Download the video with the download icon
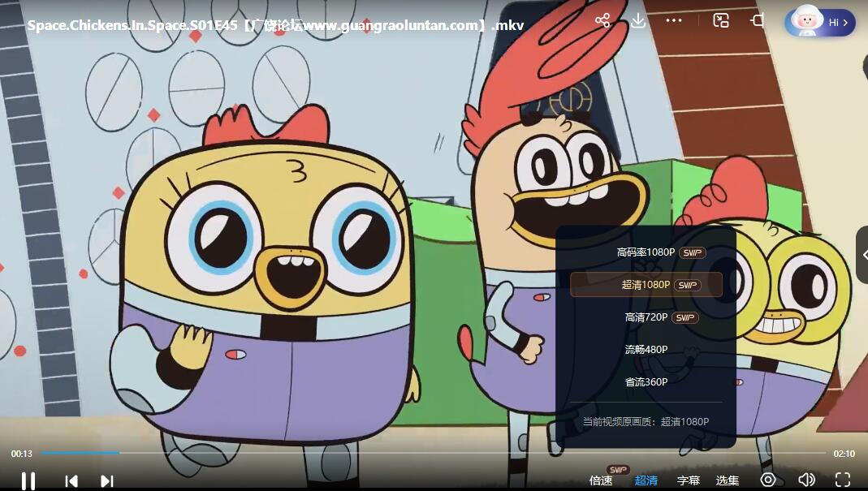 (x=637, y=21)
